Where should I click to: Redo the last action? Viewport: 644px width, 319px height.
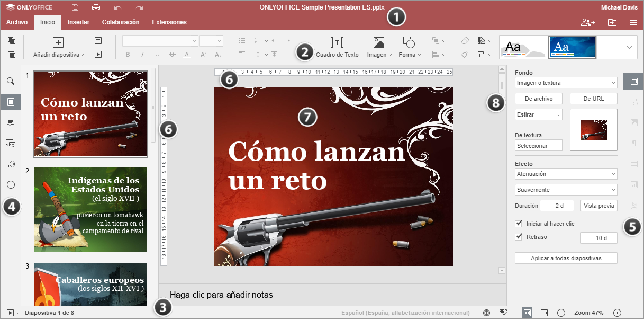pyautogui.click(x=139, y=8)
